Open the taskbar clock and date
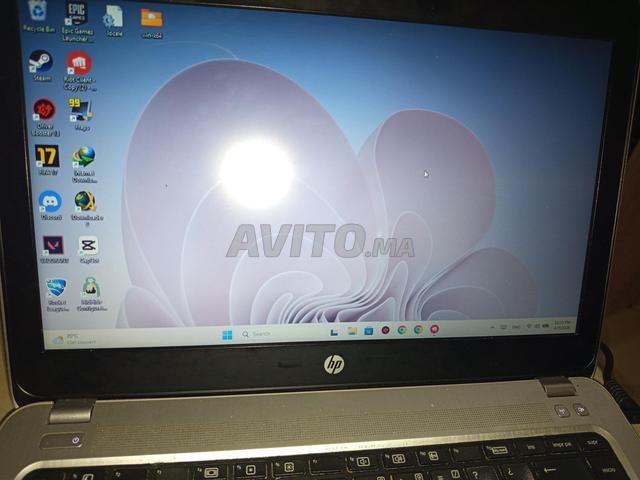 [562, 324]
